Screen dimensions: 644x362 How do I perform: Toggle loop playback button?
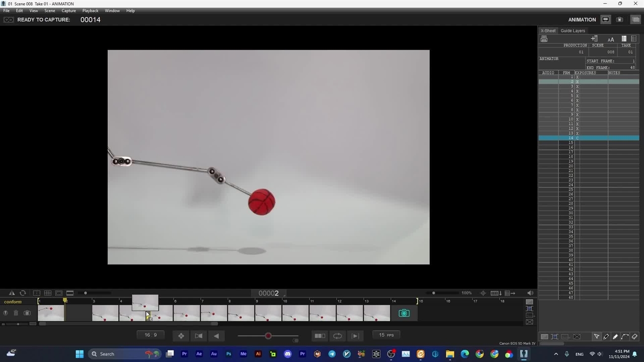click(338, 336)
